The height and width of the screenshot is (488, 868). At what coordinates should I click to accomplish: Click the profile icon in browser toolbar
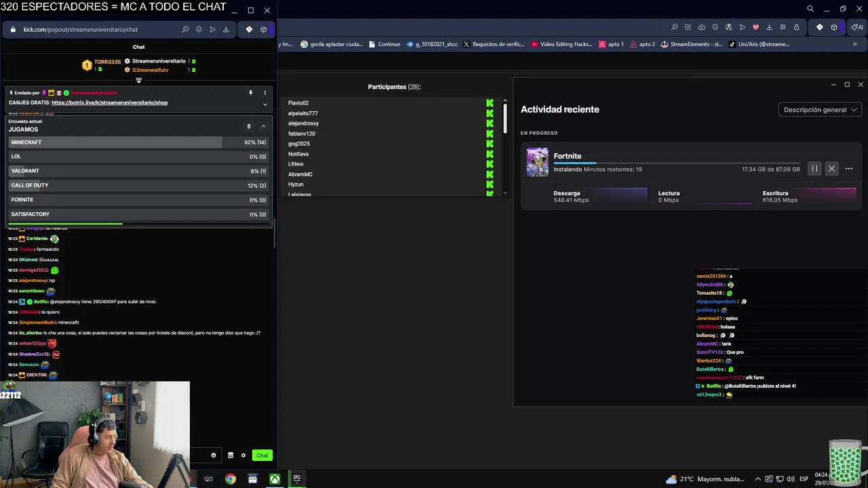click(x=796, y=27)
